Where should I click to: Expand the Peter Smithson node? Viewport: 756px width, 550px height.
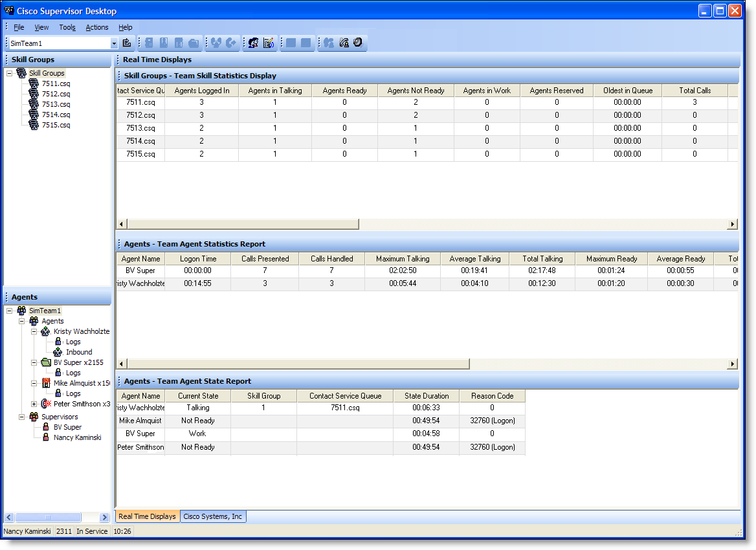pyautogui.click(x=34, y=404)
